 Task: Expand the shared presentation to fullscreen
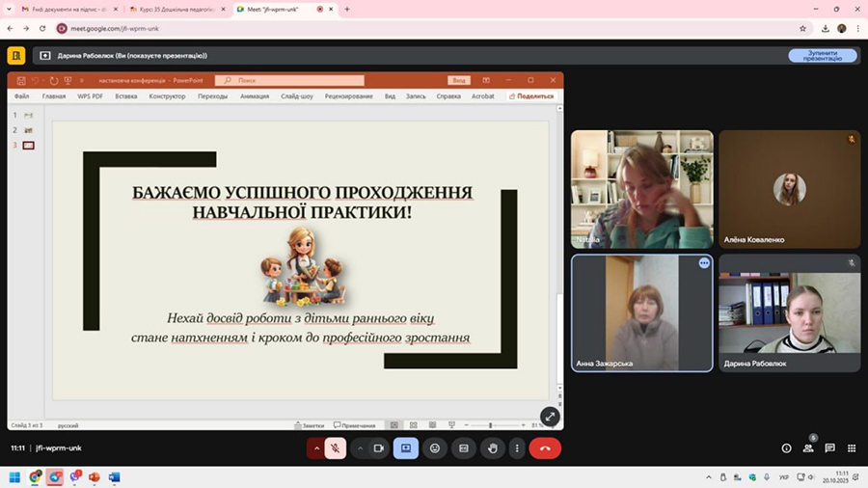(x=550, y=417)
